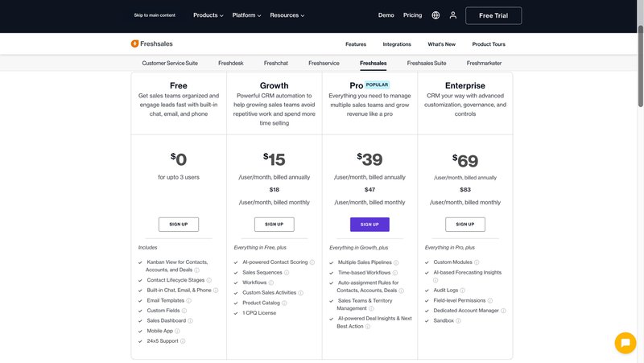Info icon beside Dedicated Account Manager
Viewport: 644px width, 363px height.
click(x=503, y=311)
